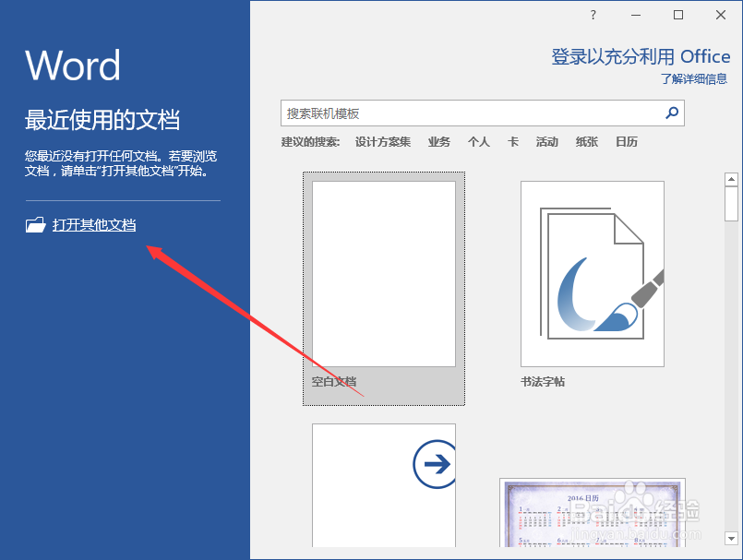743x560 pixels.
Task: Click the 书法字帖 label text
Action: pos(543,382)
